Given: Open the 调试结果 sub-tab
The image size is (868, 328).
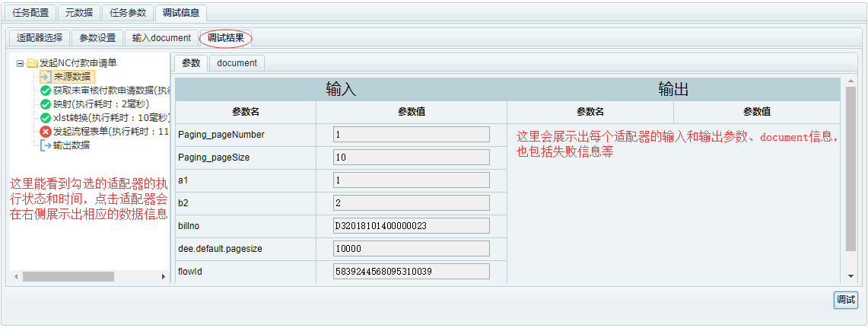Looking at the screenshot, I should click(x=225, y=38).
